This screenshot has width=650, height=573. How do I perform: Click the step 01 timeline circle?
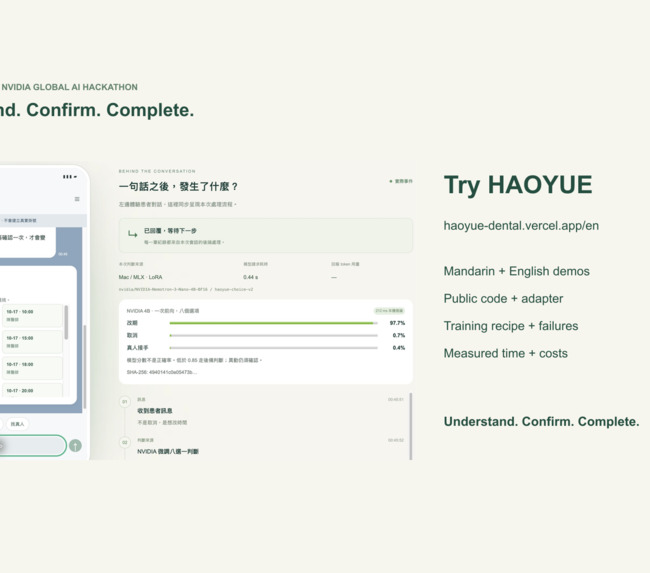tap(125, 401)
